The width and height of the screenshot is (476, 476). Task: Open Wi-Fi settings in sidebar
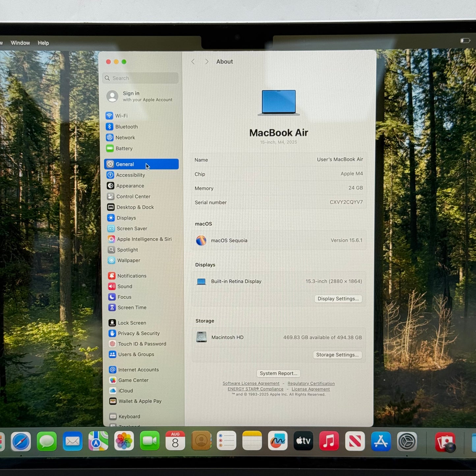pos(117,116)
